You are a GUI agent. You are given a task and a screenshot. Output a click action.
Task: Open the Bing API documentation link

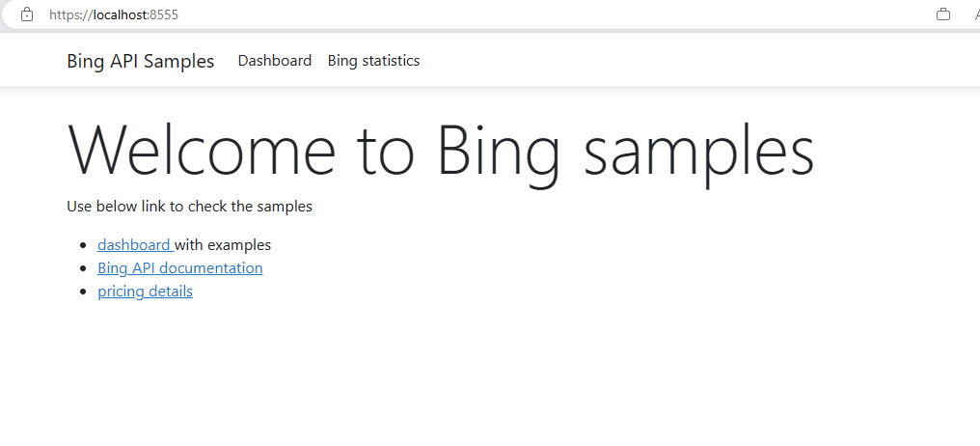coord(180,267)
